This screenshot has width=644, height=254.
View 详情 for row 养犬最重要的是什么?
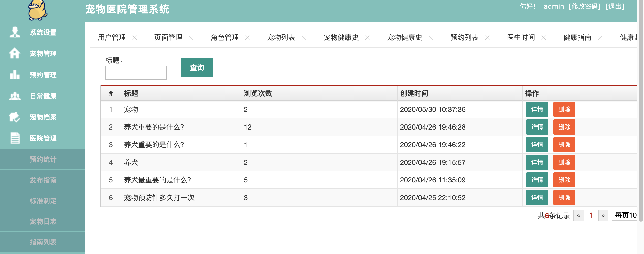point(537,180)
